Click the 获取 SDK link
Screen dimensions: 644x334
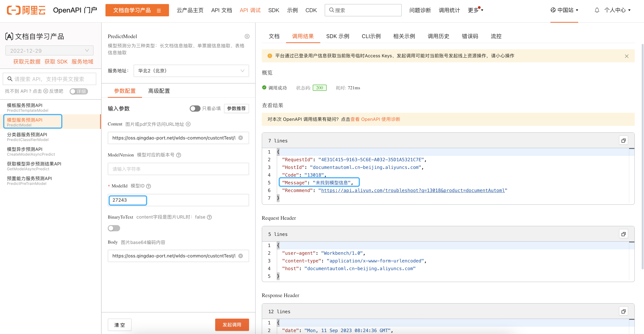coord(56,62)
